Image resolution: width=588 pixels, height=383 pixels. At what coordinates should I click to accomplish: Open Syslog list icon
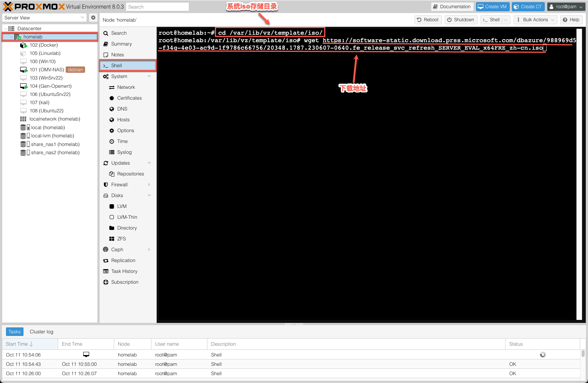pos(112,152)
